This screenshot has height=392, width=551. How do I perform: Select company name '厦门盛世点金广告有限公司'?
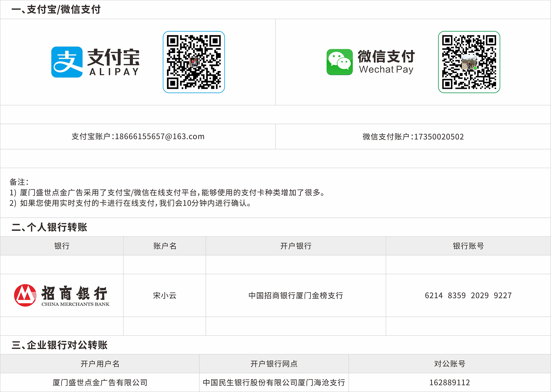(x=100, y=383)
